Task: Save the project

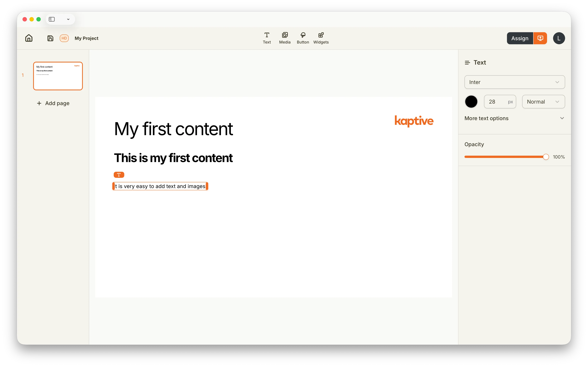Action: (x=50, y=38)
